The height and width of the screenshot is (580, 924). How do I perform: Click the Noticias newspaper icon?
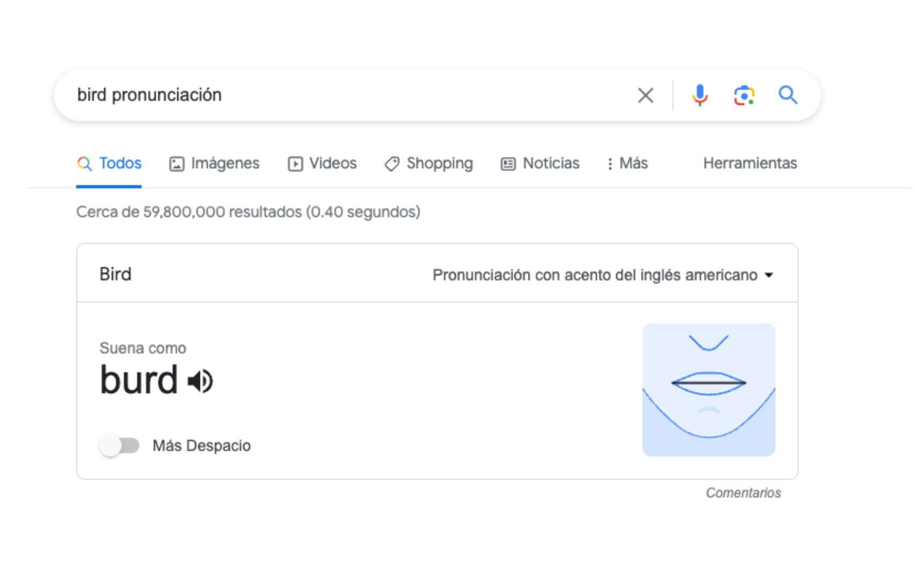click(507, 163)
